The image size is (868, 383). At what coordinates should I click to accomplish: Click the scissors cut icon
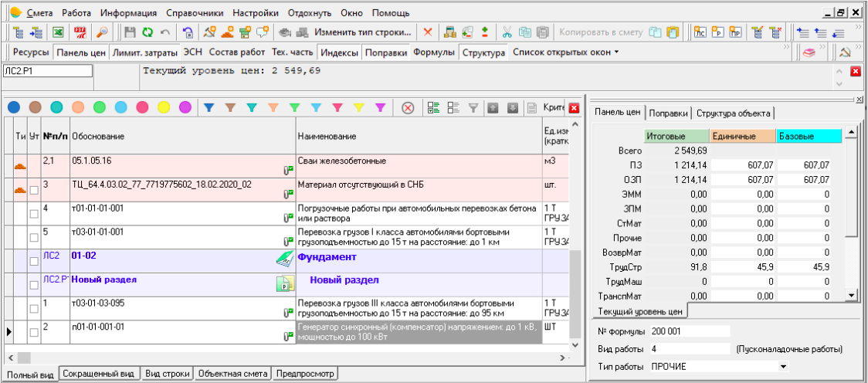(x=507, y=32)
